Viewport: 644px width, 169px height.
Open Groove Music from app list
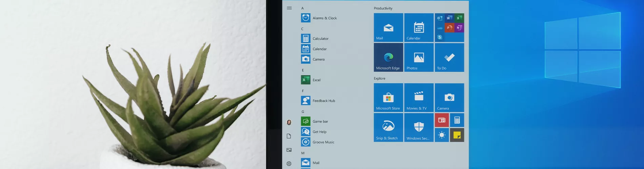pyautogui.click(x=318, y=142)
